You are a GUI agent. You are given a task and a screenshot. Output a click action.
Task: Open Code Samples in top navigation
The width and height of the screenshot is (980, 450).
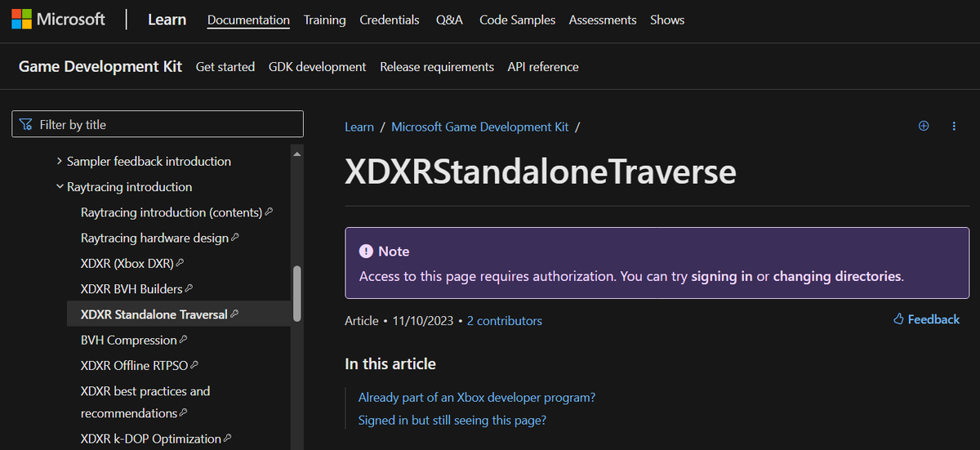(517, 20)
